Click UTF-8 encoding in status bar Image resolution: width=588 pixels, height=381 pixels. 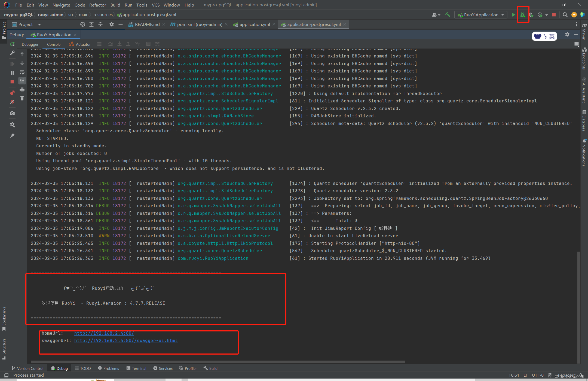pyautogui.click(x=538, y=375)
